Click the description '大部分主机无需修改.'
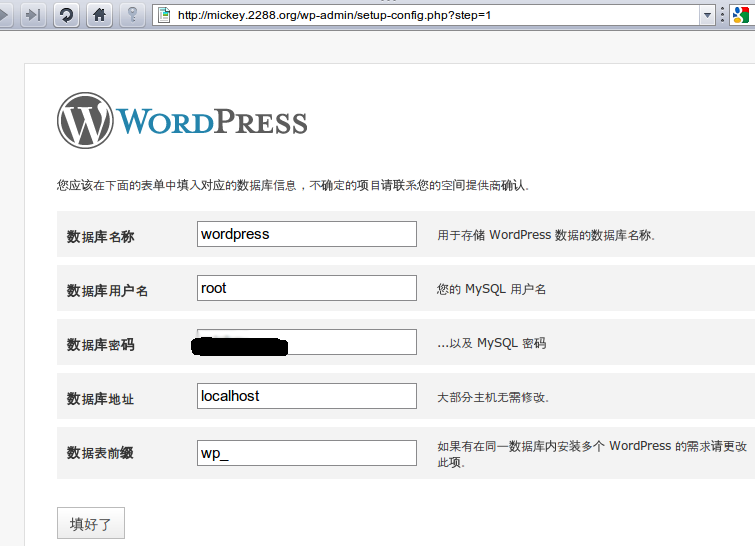The image size is (755, 546). tap(493, 397)
